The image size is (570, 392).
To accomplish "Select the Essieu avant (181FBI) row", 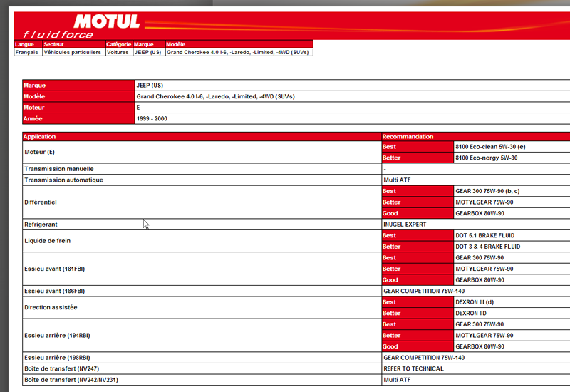I will [x=202, y=269].
